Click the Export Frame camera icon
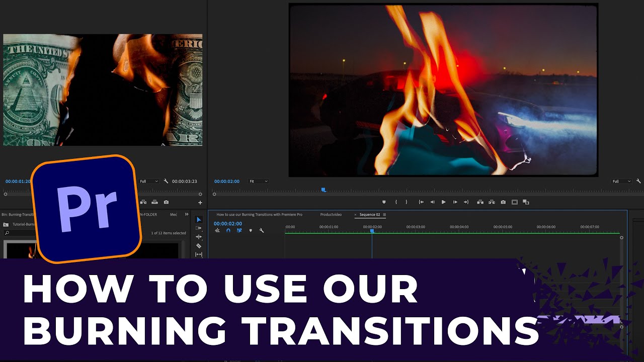 503,202
